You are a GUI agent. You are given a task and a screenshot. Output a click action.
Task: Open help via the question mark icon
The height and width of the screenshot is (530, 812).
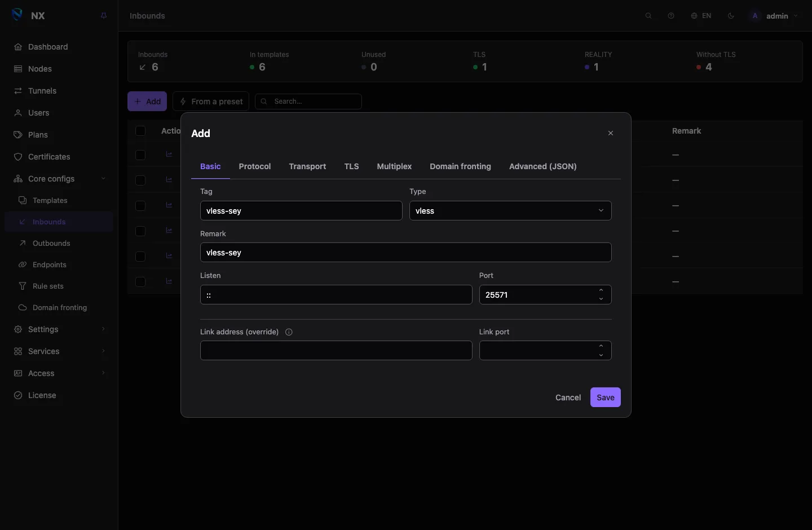671,16
